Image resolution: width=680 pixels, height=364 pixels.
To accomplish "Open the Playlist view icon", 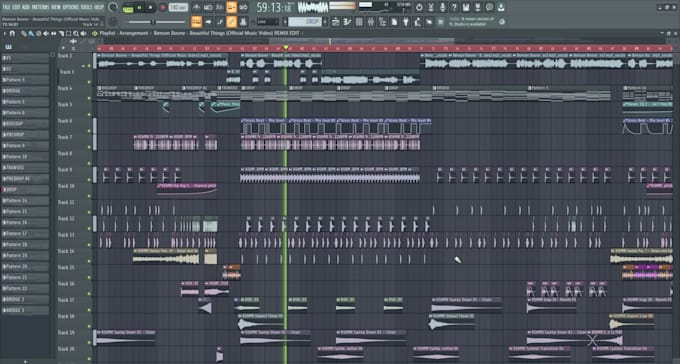I will (x=335, y=22).
